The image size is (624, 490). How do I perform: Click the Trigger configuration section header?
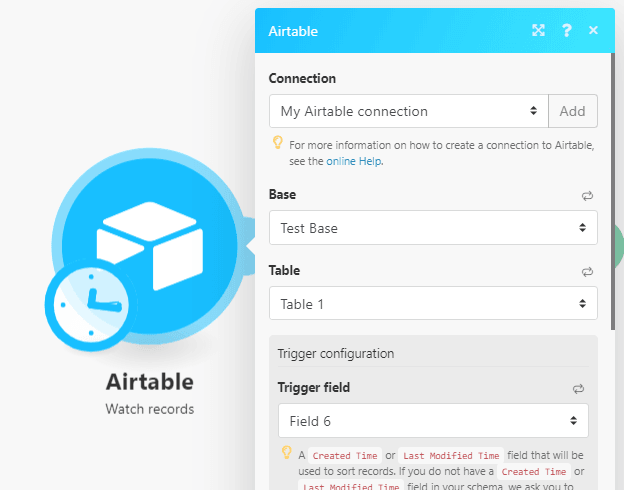click(x=335, y=353)
